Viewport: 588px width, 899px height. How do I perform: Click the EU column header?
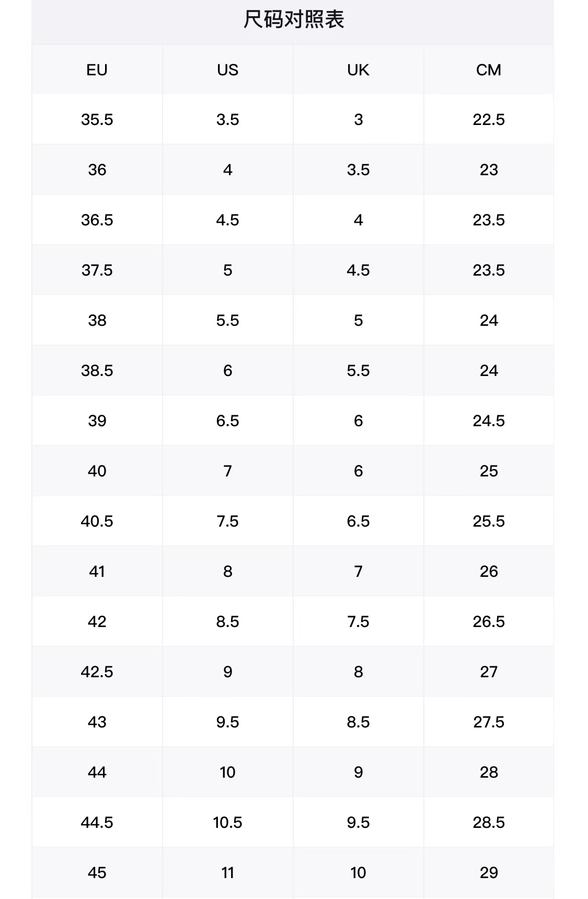97,70
